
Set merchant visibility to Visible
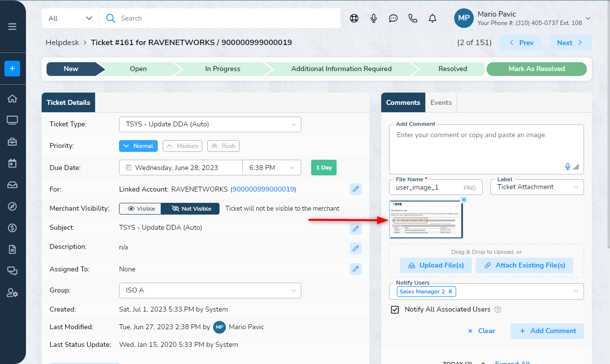[x=140, y=209]
